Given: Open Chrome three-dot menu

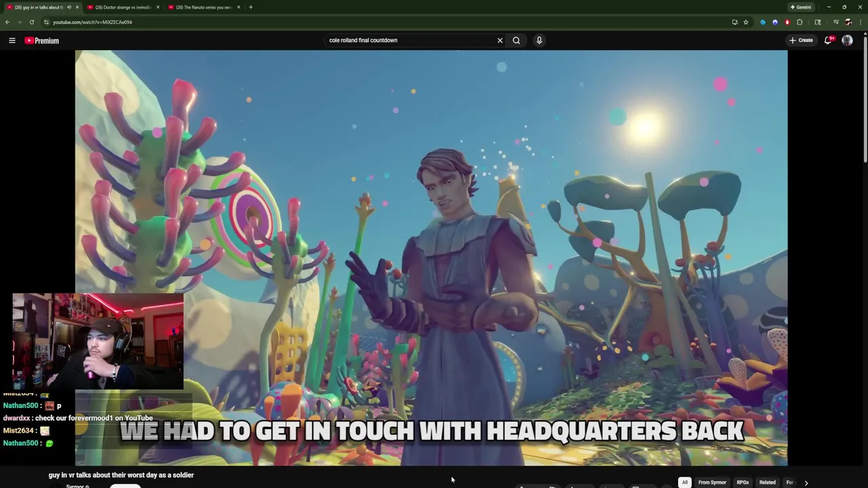Looking at the screenshot, I should click(x=860, y=22).
